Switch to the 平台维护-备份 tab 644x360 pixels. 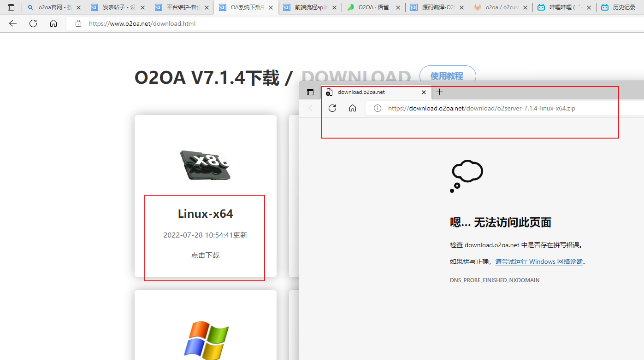pyautogui.click(x=182, y=7)
